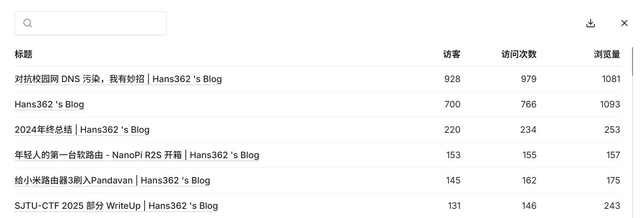Open the 对抗校园网 DNS 污染 page link
The image size is (644, 218).
(x=118, y=79)
